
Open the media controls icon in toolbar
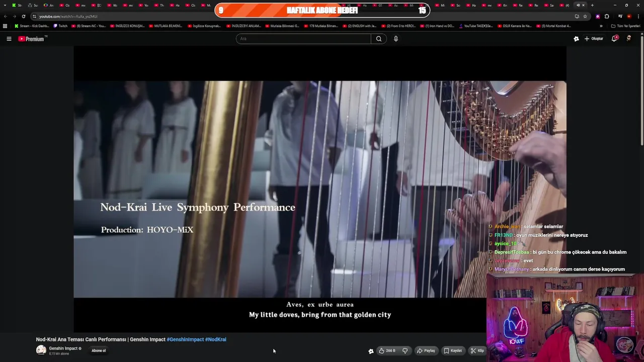(x=620, y=16)
